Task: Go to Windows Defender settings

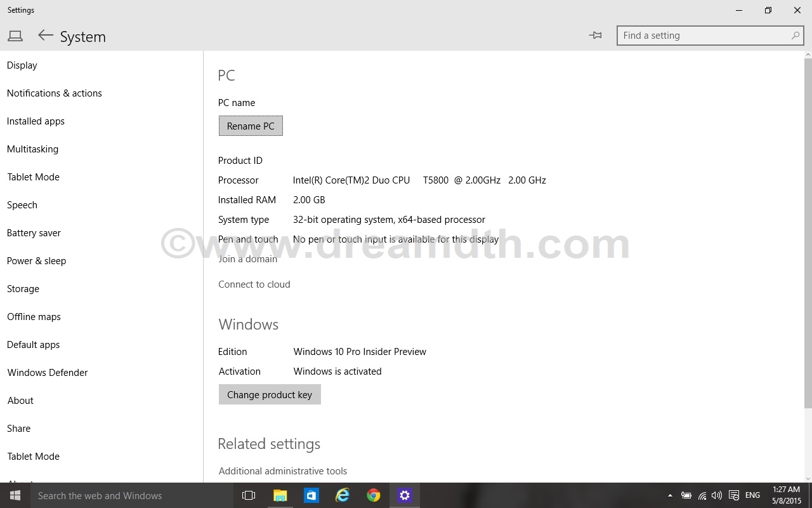Action: point(48,373)
